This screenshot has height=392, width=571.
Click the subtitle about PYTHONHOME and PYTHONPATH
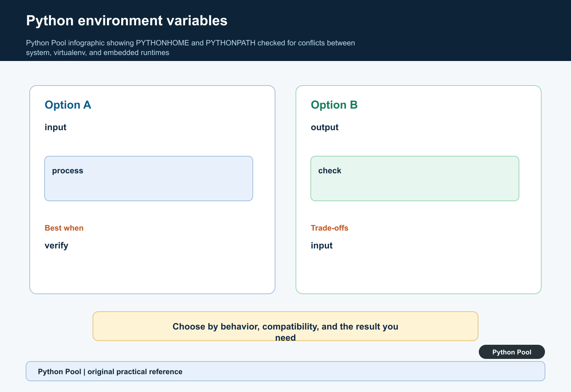point(190,48)
